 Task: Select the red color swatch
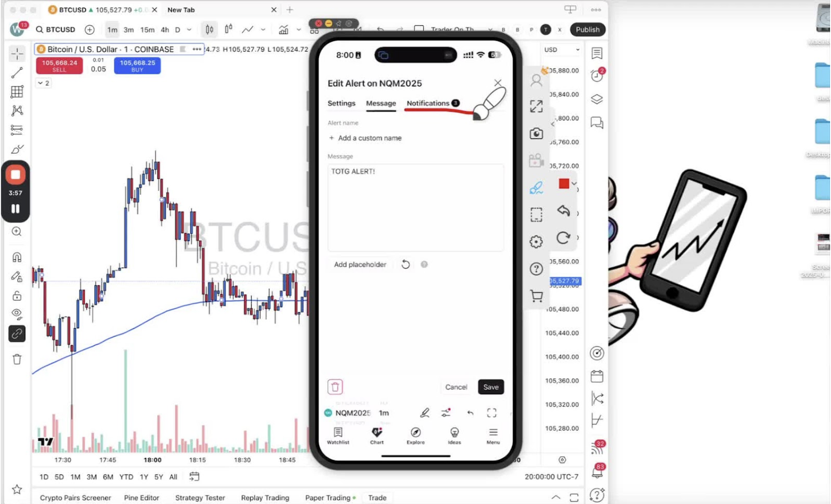click(564, 184)
